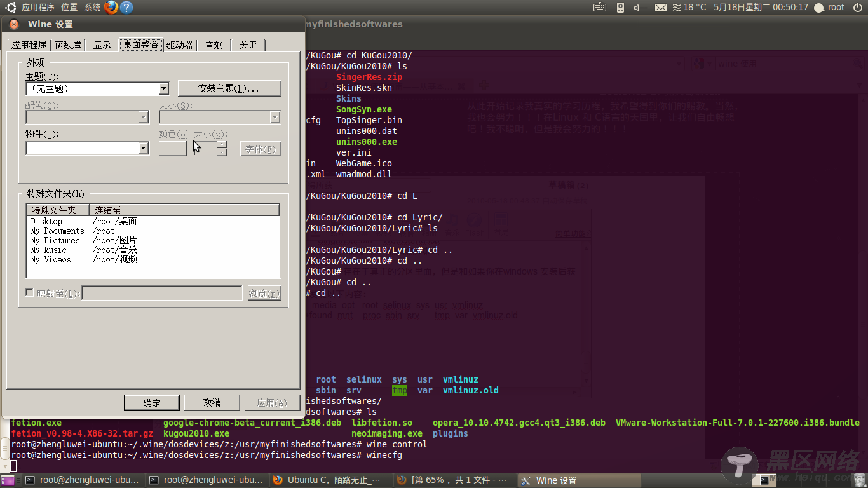Switch to the 函数库 tab
Screen dimensions: 868x488
(x=68, y=44)
